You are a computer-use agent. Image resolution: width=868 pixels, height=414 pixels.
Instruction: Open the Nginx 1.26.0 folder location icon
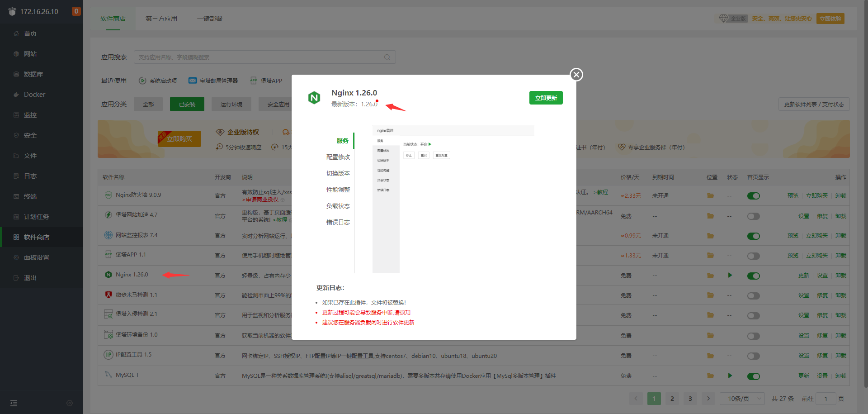click(710, 275)
